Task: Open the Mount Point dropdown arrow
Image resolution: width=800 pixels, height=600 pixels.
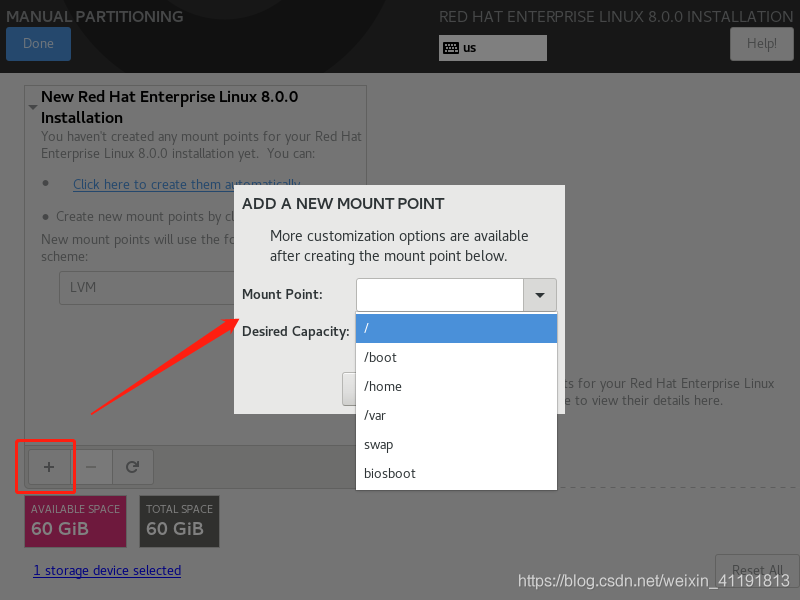Action: pos(540,295)
